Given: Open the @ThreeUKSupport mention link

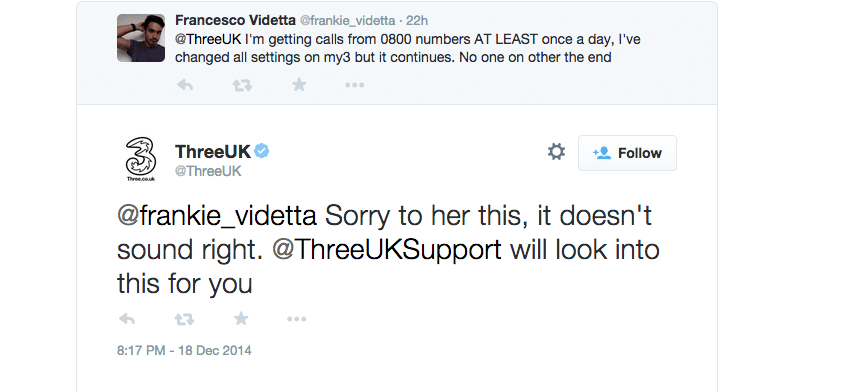Looking at the screenshot, I should (387, 250).
